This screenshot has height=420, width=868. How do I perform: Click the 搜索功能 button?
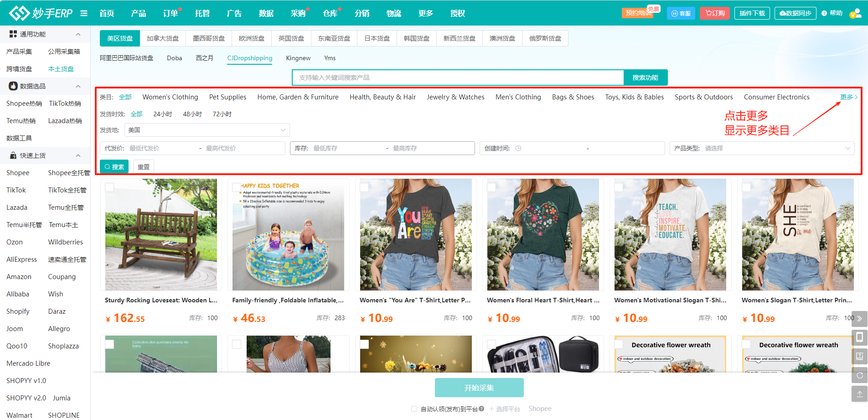point(645,78)
